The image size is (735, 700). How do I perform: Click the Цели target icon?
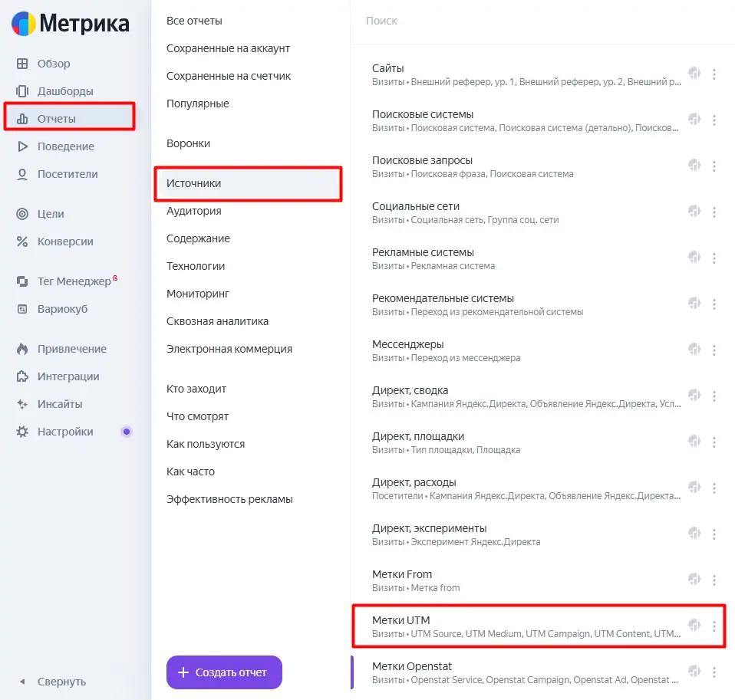pyautogui.click(x=22, y=214)
